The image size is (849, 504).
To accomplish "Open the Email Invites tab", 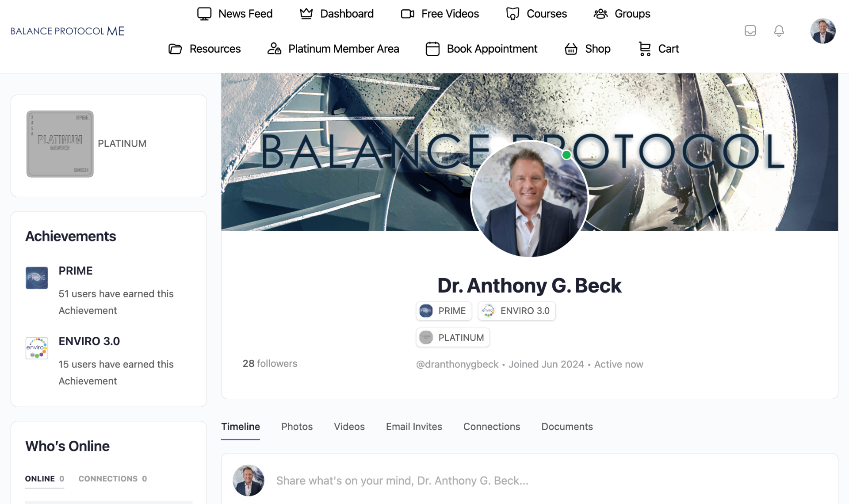I will coord(414,427).
